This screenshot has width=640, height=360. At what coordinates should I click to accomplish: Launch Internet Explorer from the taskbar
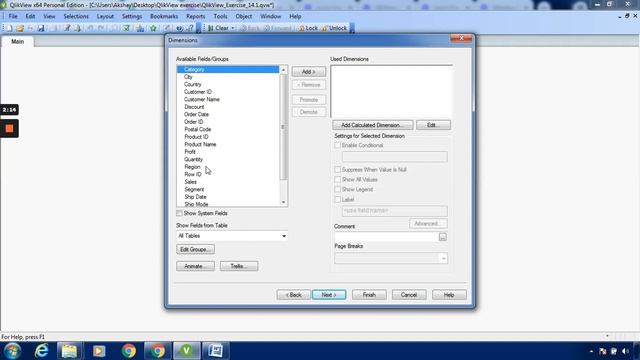(41, 351)
